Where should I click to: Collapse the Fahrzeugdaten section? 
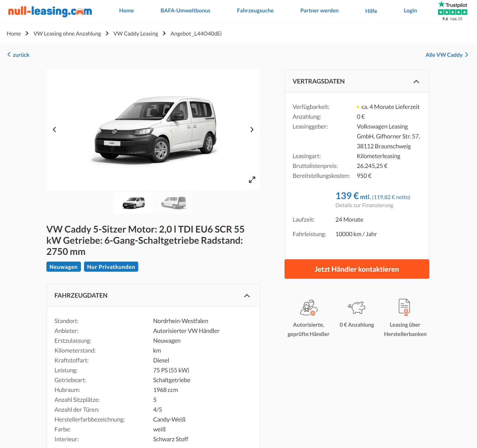[x=247, y=296]
